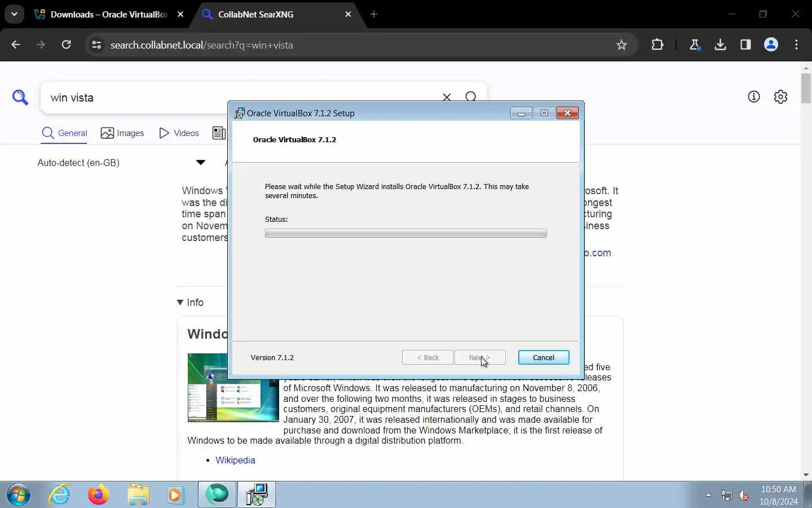The image size is (812, 508).
Task: Select the Videos search category
Action: click(x=179, y=133)
